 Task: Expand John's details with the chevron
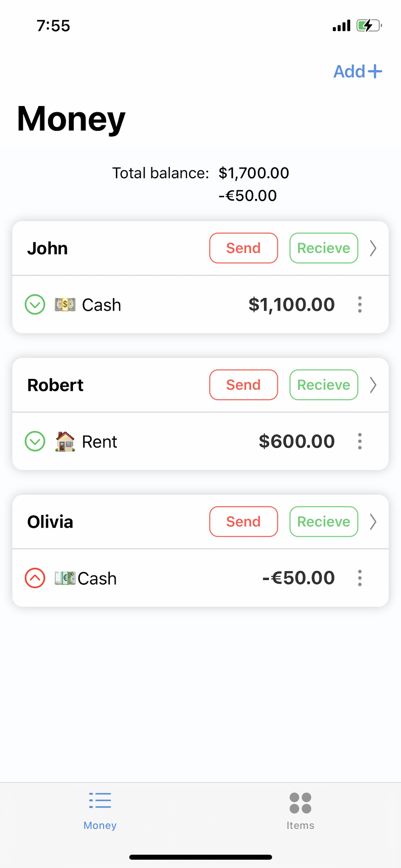[373, 248]
